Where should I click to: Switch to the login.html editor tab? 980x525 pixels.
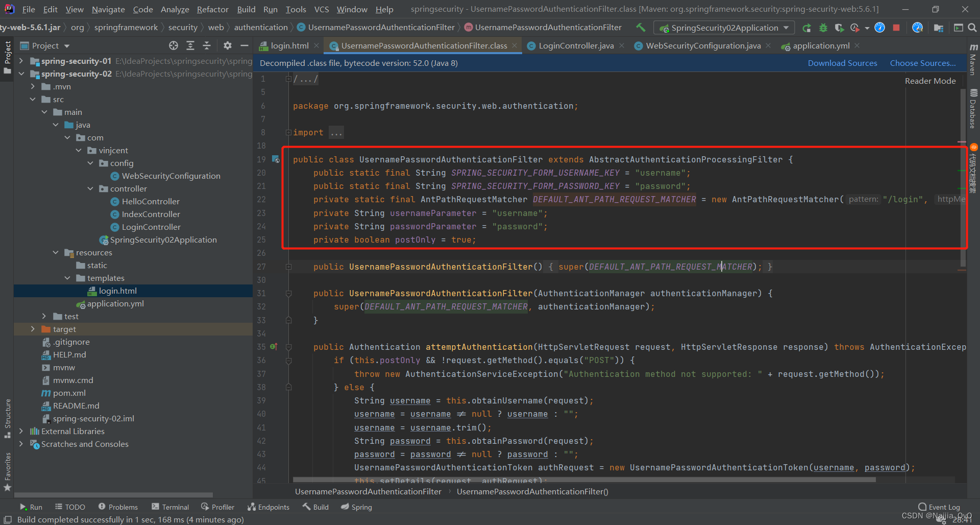point(289,45)
